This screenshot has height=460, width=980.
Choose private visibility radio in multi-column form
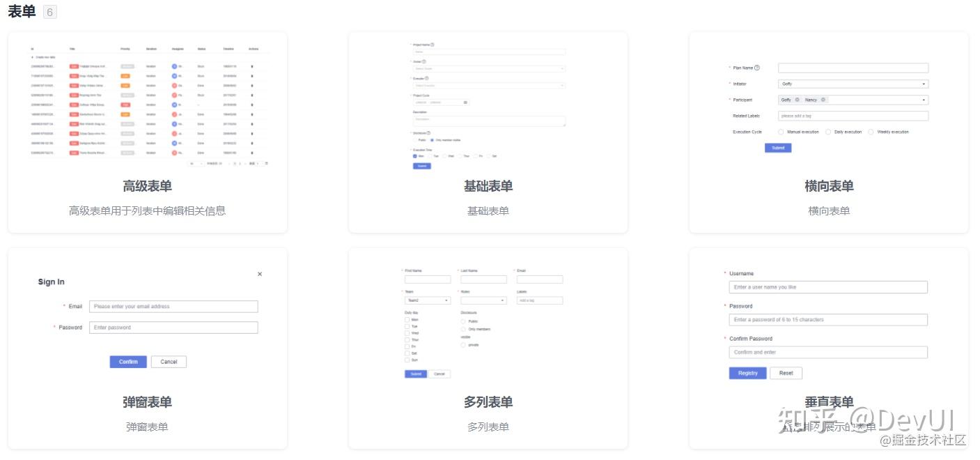tap(463, 344)
